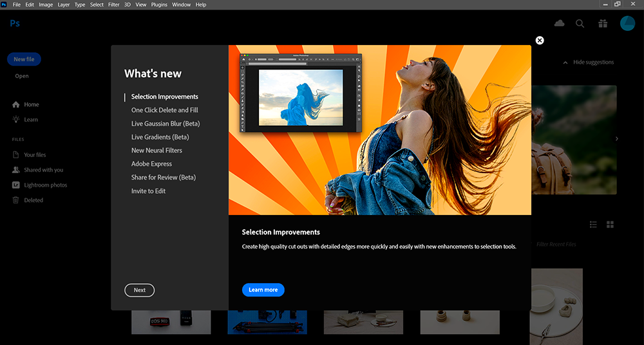644x345 pixels.
Task: Open the Plugins menu
Action: [159, 5]
